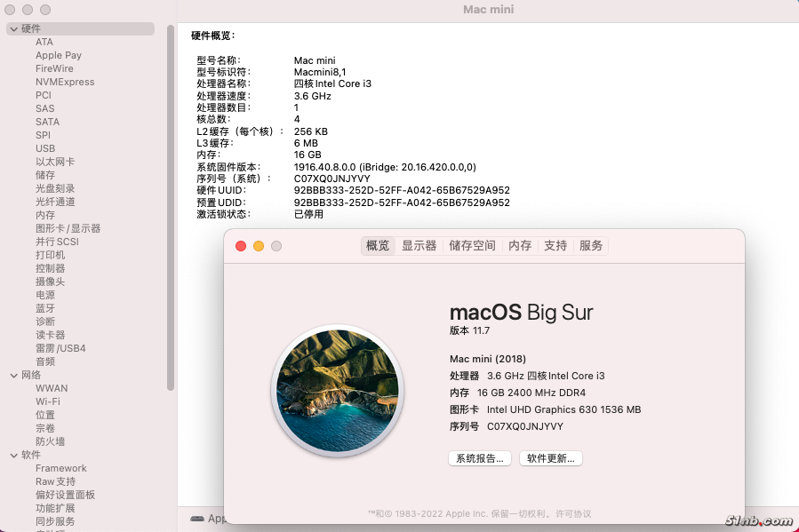Minimize the About This Mac window
Screen dimensions: 799x532
pos(259,246)
